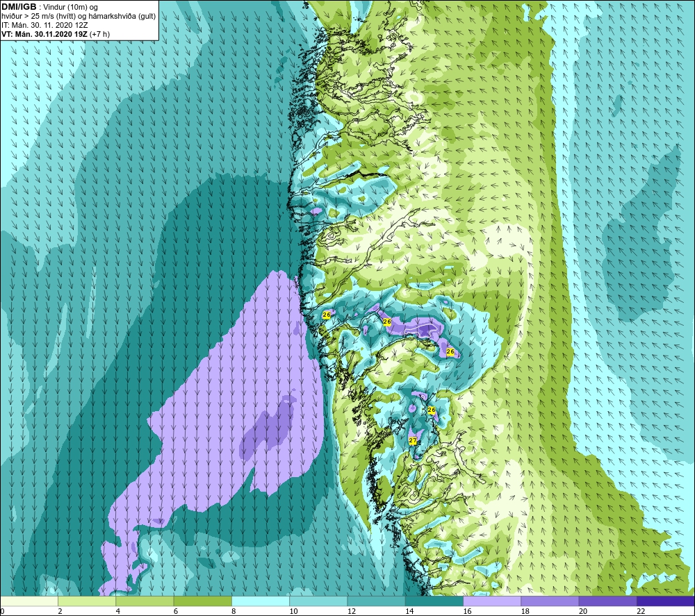Click the legend scale value "12"

[352, 611]
